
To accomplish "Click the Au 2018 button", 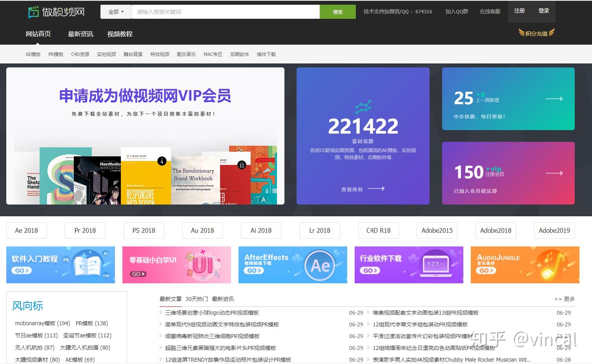I will click(x=202, y=230).
